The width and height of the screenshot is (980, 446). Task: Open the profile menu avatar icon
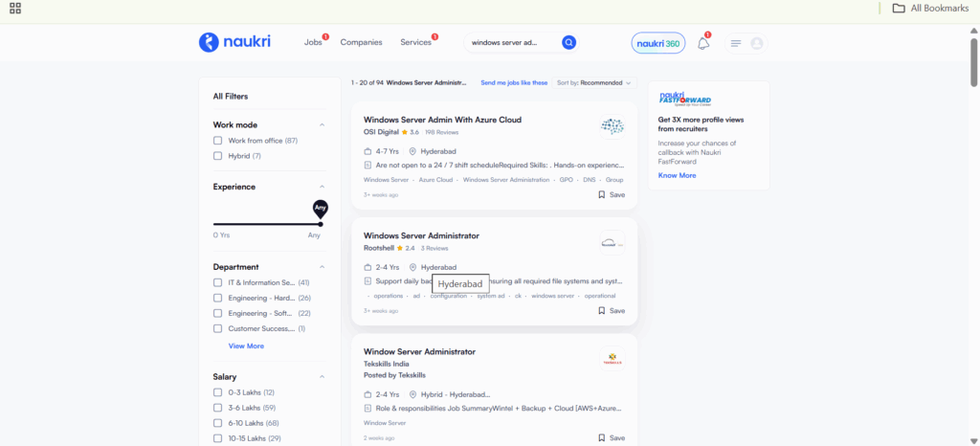coord(757,43)
